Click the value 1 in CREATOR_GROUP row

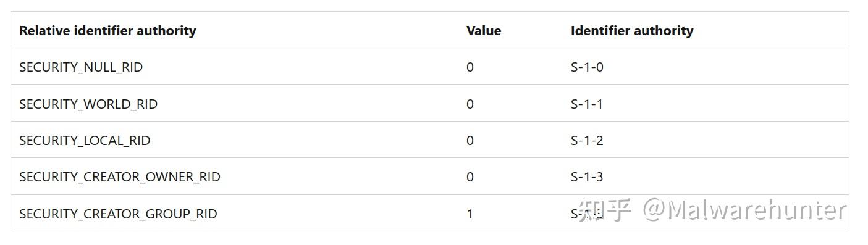[x=470, y=214]
